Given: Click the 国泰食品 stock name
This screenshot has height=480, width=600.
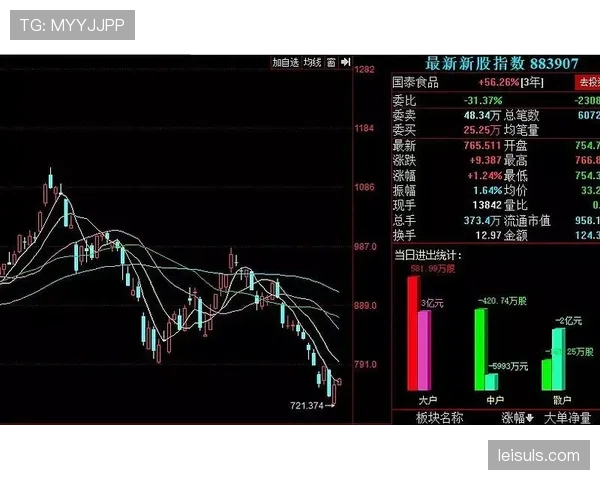Looking at the screenshot, I should click(x=415, y=83).
